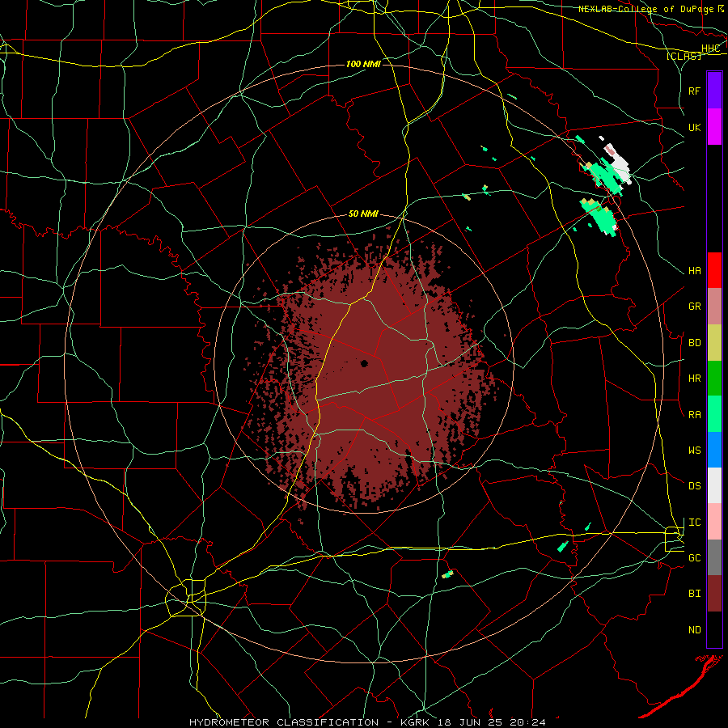Image resolution: width=728 pixels, height=728 pixels.
Task: Click the 'HHC' product code text
Action: (710, 49)
